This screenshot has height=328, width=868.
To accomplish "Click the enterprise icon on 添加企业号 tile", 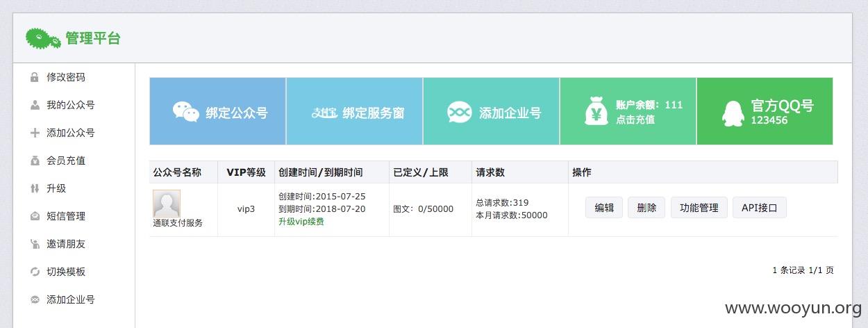I will (460, 112).
